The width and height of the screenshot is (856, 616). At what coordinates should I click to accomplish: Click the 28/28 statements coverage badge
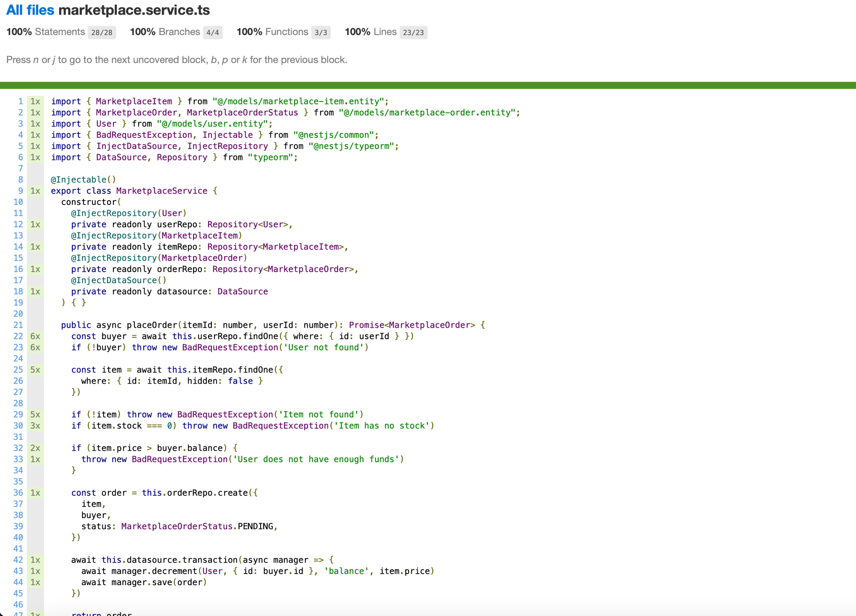[x=101, y=33]
